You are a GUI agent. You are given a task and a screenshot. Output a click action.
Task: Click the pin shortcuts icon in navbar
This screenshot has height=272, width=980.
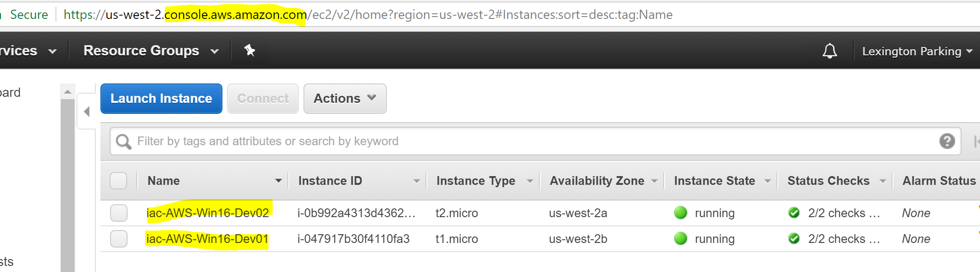coord(250,51)
